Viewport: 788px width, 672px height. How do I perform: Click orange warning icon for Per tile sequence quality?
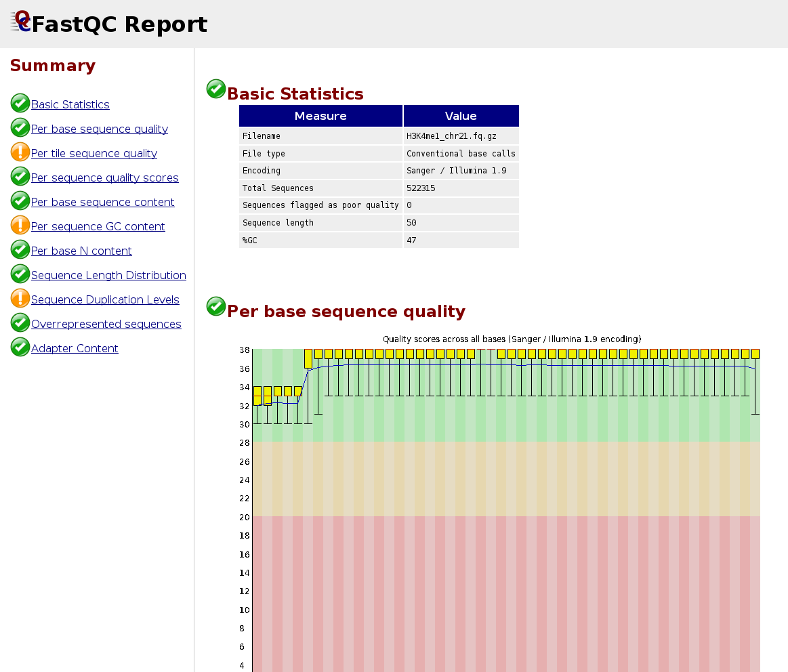(x=20, y=152)
